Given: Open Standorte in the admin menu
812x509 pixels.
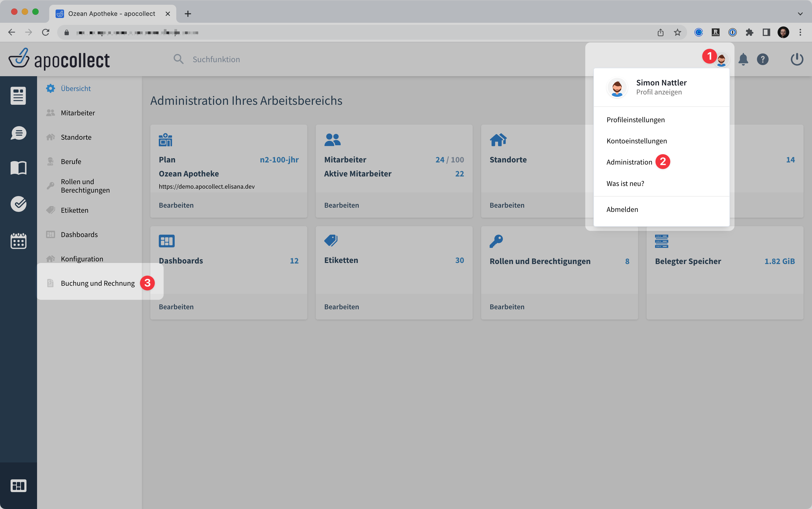Looking at the screenshot, I should pos(76,137).
